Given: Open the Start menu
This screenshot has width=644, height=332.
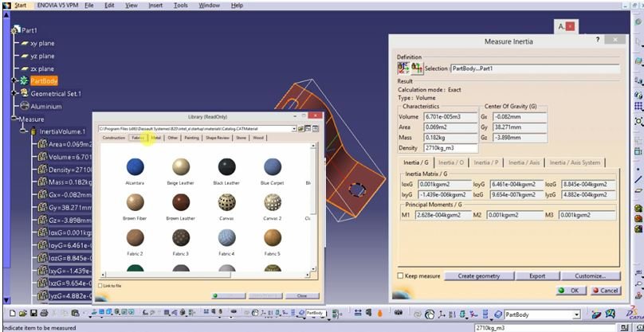Looking at the screenshot, I should pos(20,6).
